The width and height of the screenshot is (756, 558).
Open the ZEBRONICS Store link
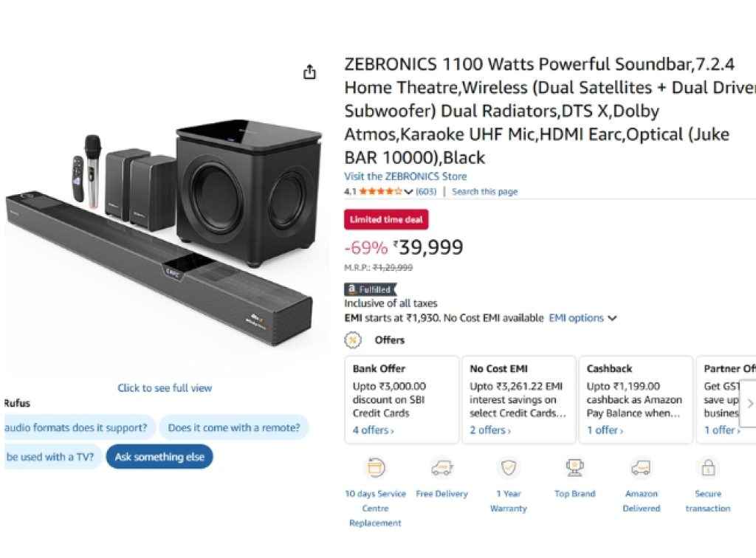(403, 176)
